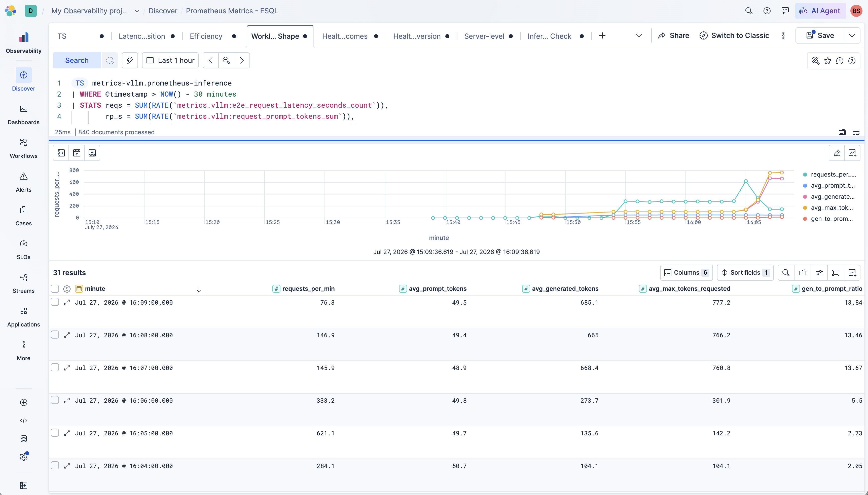The width and height of the screenshot is (868, 495).
Task: Add a new tab with plus
Action: pos(602,36)
